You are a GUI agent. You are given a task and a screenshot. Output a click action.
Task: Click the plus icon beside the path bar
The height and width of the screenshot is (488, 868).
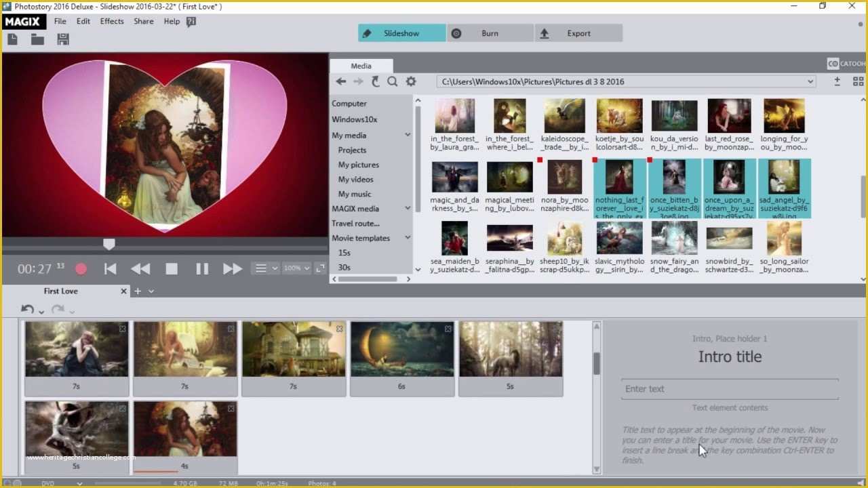837,81
